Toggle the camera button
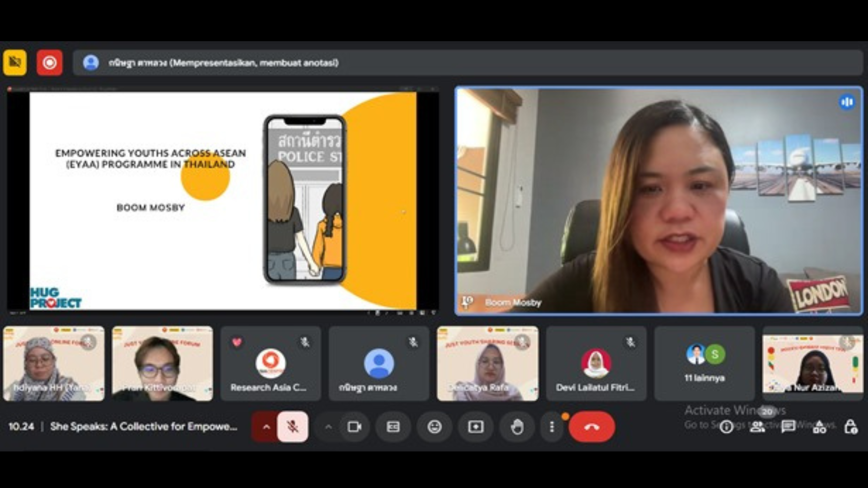The height and width of the screenshot is (488, 868). (x=354, y=427)
